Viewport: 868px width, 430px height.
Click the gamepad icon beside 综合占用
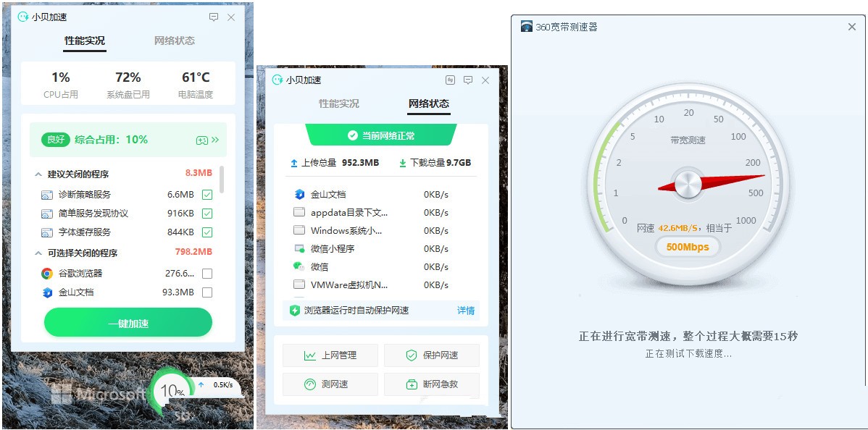(x=201, y=140)
